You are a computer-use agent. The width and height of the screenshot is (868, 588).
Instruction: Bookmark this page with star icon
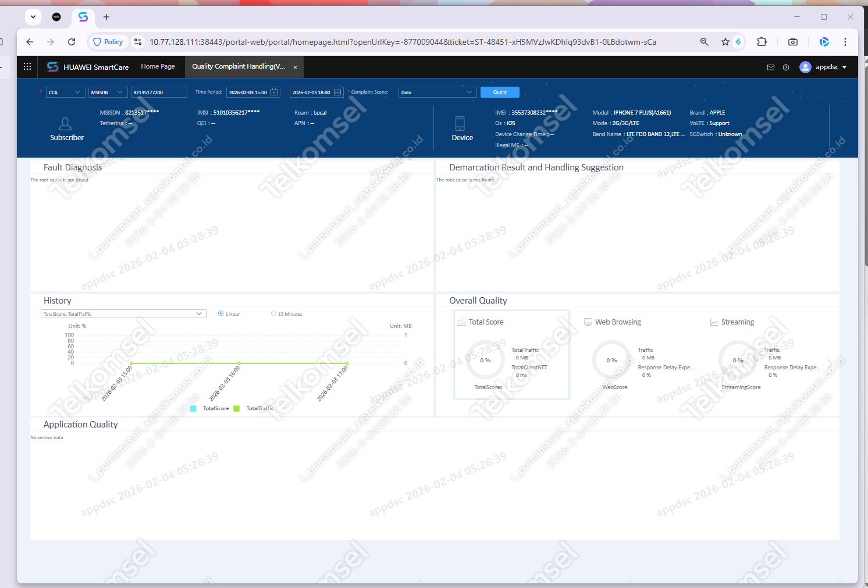[725, 42]
